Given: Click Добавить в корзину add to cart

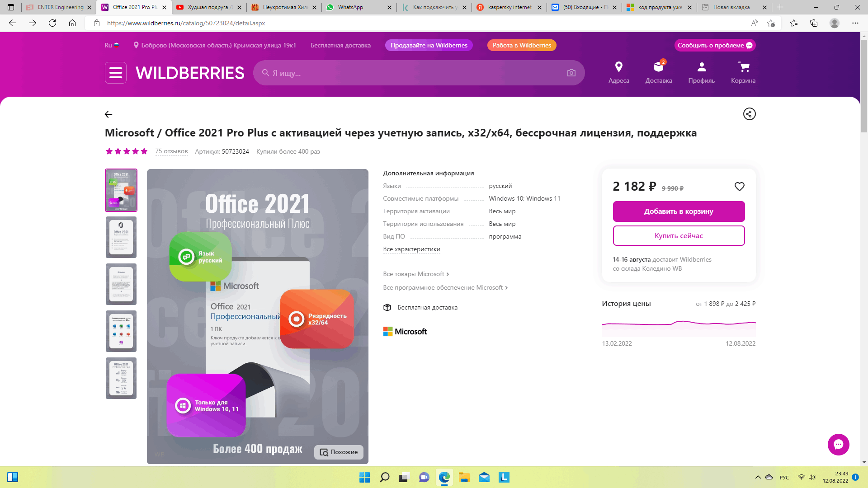Looking at the screenshot, I should (x=679, y=211).
